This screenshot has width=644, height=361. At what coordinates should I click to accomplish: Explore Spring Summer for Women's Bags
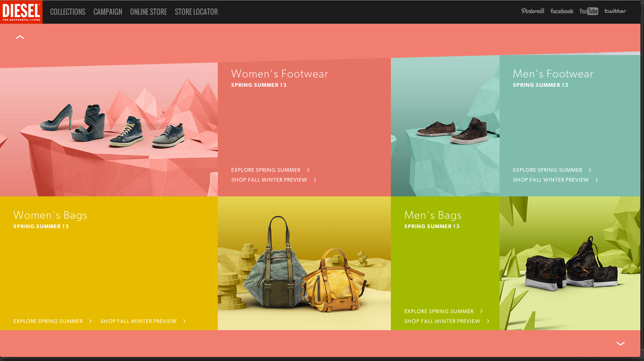click(53, 321)
